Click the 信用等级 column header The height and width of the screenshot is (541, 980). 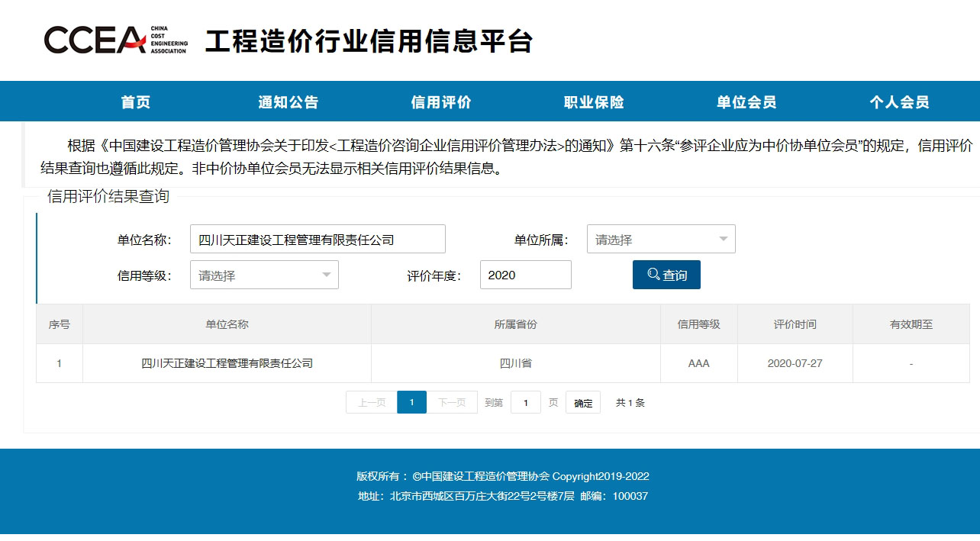[x=699, y=324]
